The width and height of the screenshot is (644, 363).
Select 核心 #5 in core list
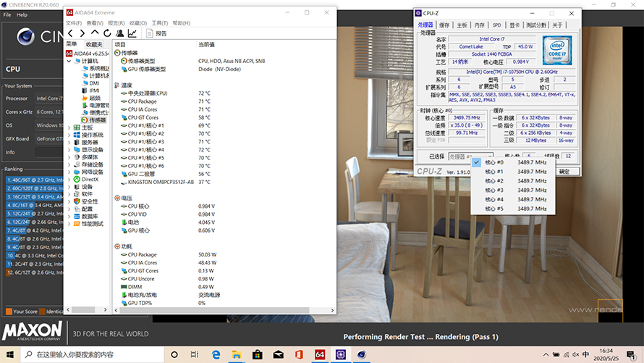click(x=512, y=209)
